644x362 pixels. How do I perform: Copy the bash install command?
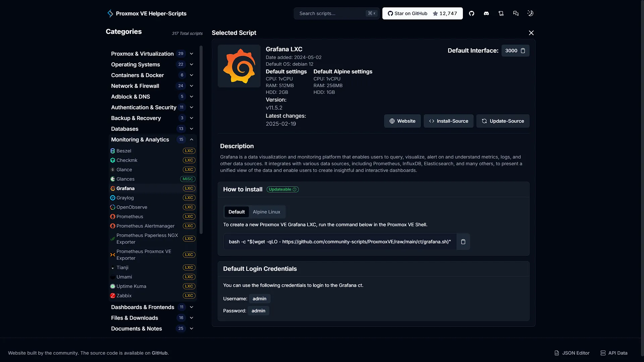point(463,242)
